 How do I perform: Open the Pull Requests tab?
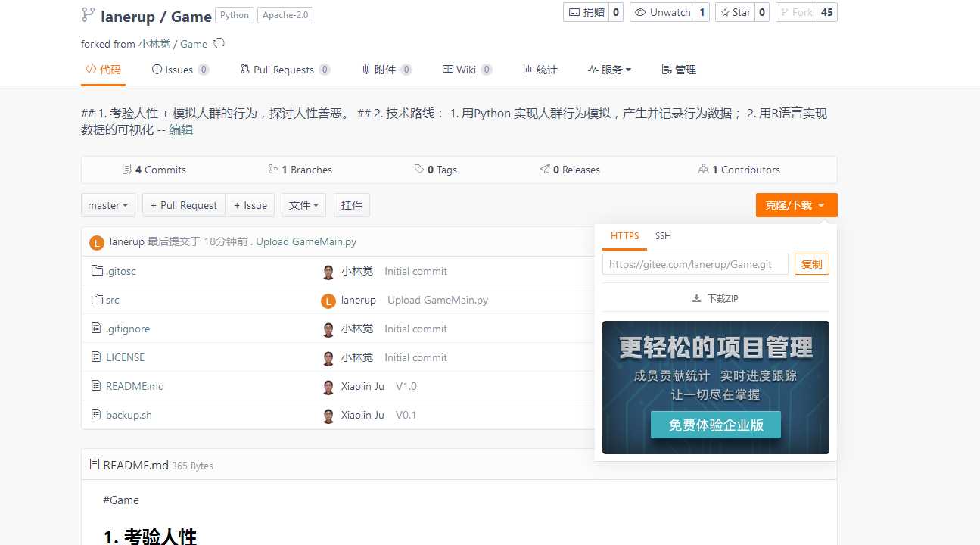point(285,70)
